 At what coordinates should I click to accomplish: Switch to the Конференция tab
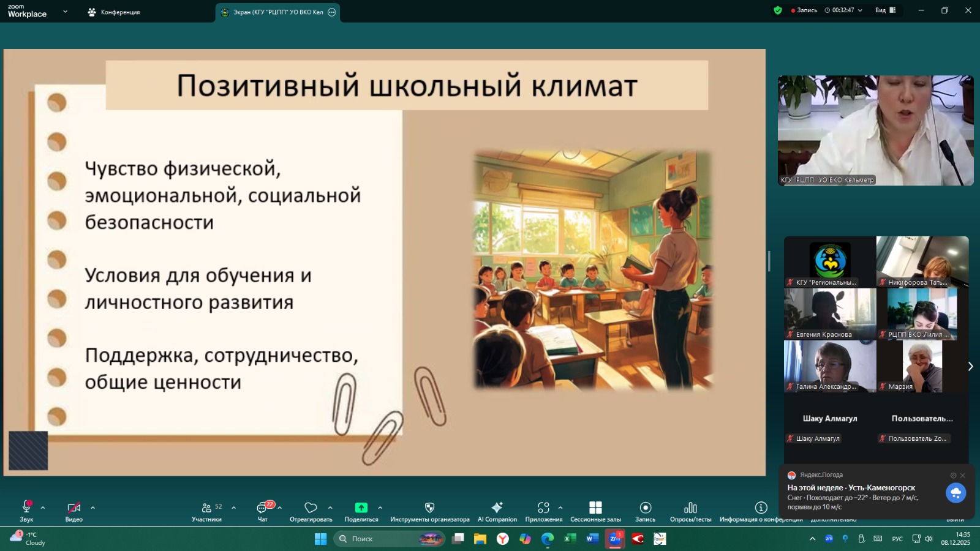114,12
